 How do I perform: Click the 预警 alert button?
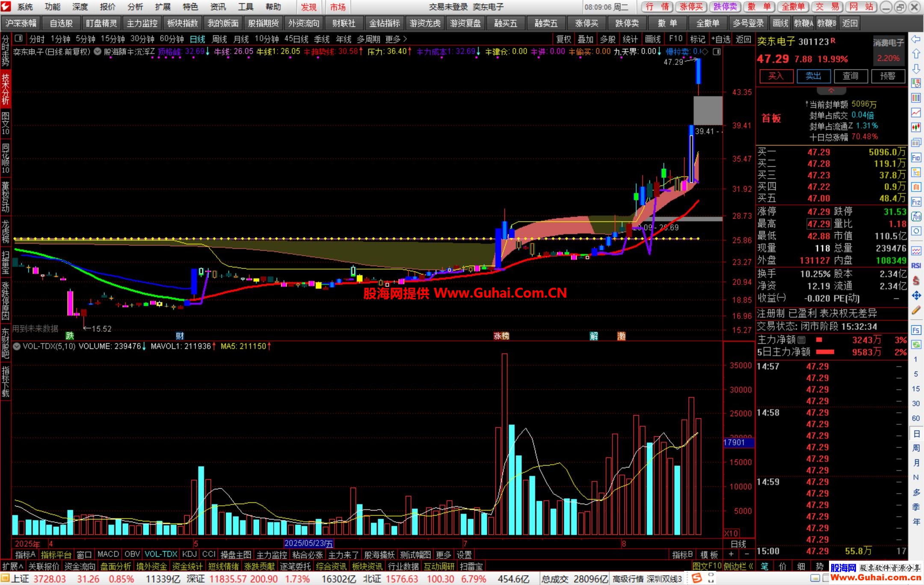[888, 76]
